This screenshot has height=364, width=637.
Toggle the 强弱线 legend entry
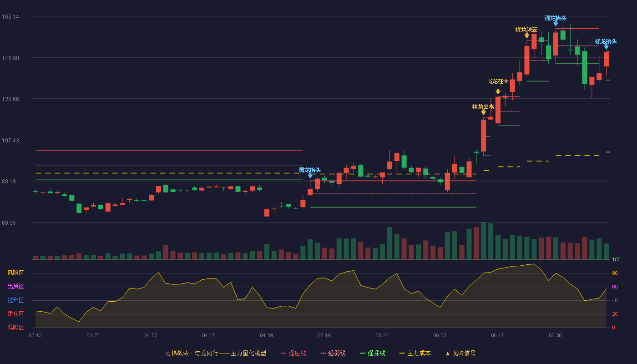coord(333,353)
